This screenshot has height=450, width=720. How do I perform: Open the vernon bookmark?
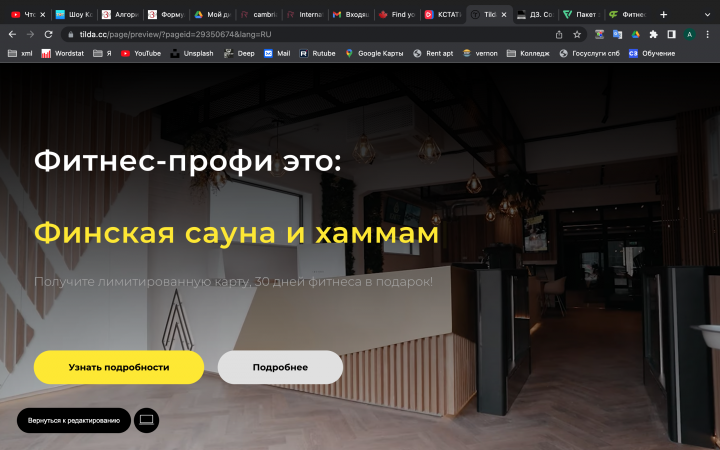click(x=480, y=53)
